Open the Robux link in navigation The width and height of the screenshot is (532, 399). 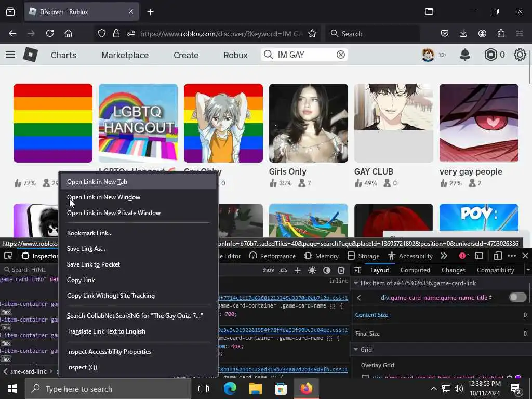[235, 55]
